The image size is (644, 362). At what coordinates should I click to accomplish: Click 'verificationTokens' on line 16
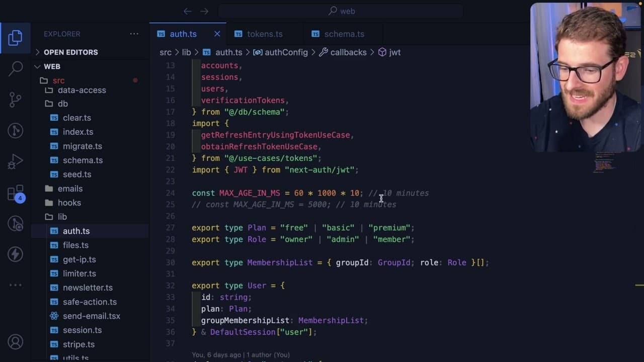click(x=243, y=101)
